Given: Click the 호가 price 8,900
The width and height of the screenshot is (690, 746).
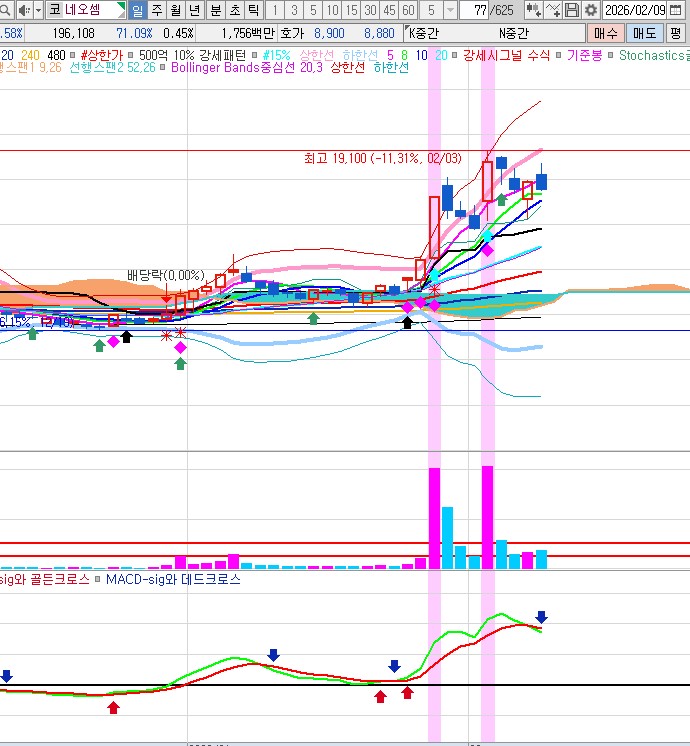Looking at the screenshot, I should [x=329, y=33].
